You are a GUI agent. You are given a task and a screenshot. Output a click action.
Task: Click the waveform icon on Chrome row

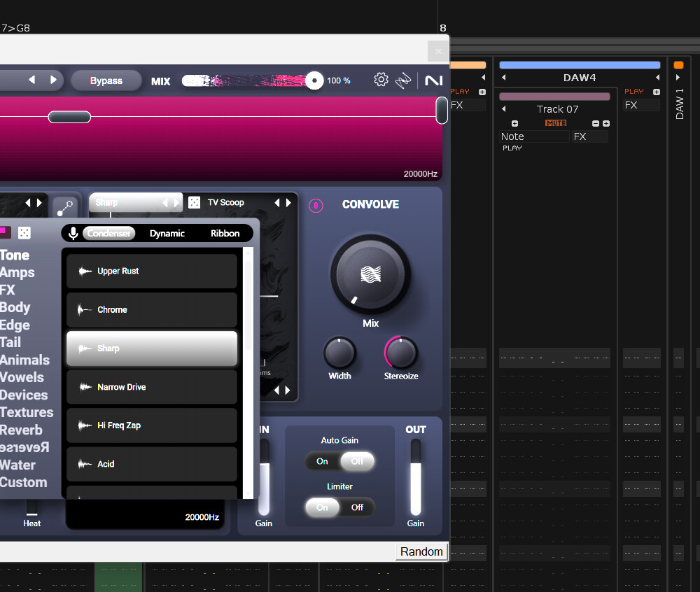click(x=85, y=309)
